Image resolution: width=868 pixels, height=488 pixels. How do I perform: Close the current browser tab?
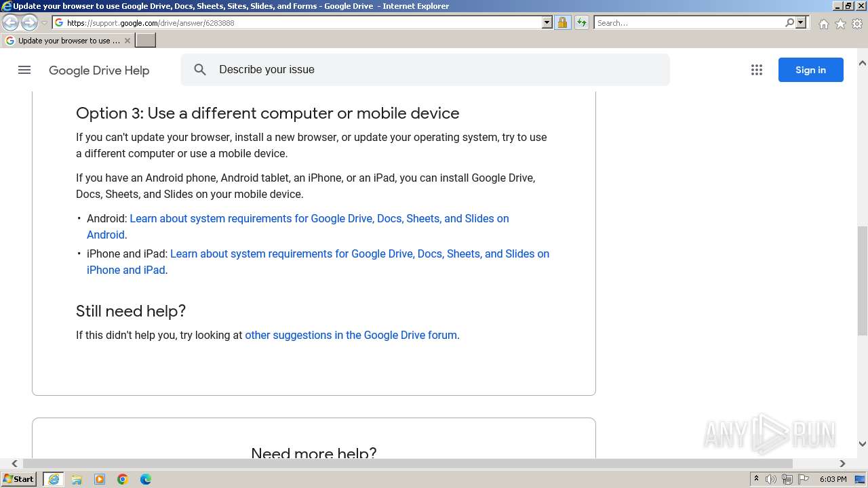[127, 41]
